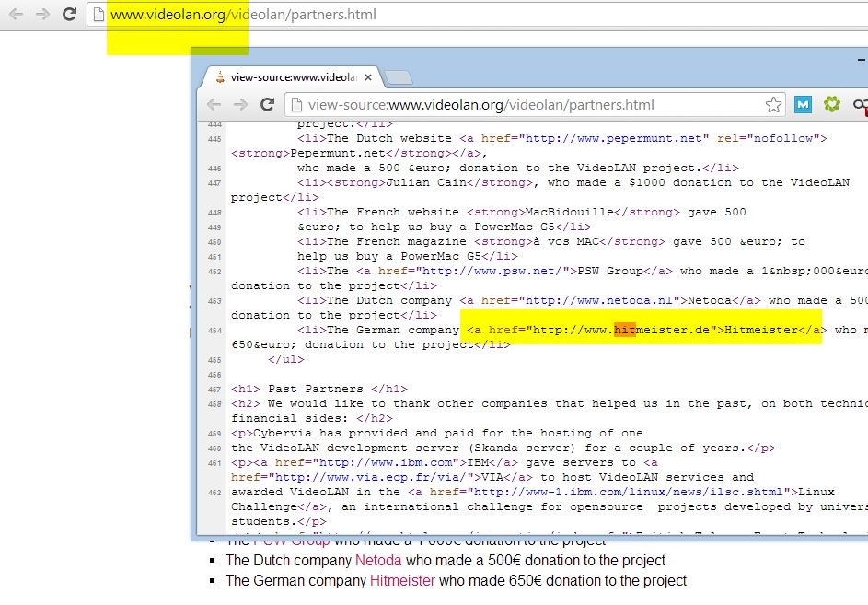
Task: Click the view-source address bar URL
Action: 481,105
